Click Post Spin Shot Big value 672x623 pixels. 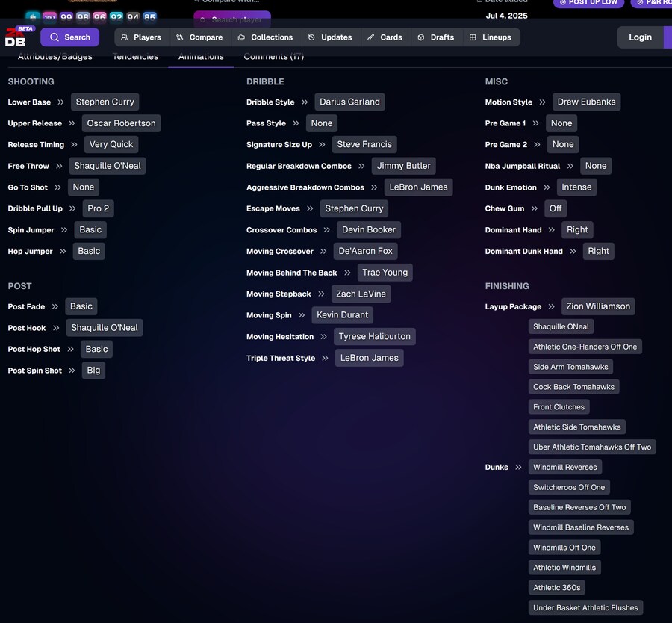coord(93,371)
